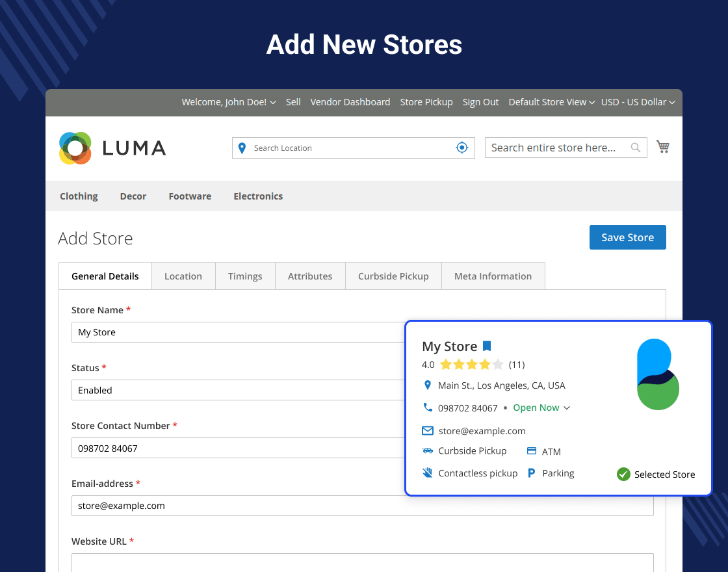The image size is (728, 572).
Task: Click Sign Out
Action: (480, 102)
